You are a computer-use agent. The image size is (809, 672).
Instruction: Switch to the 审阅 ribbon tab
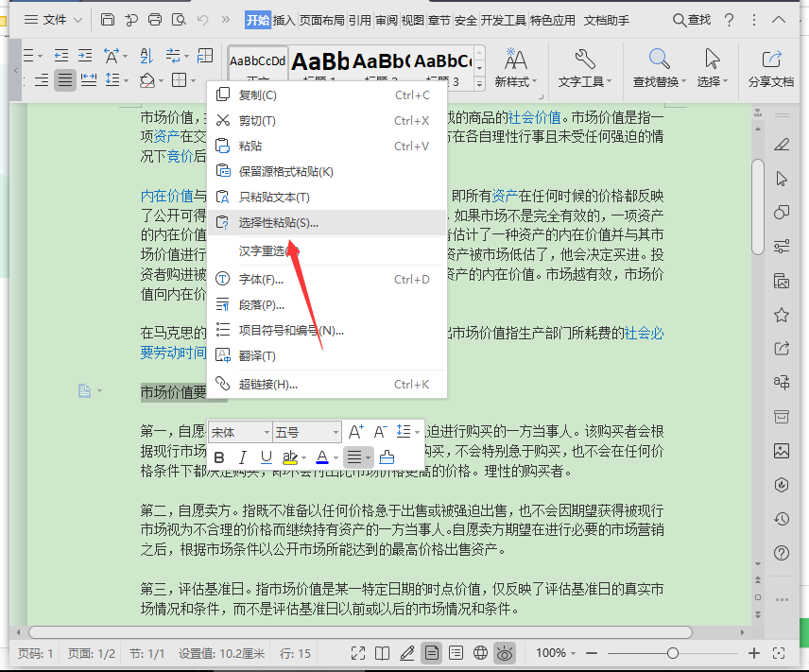[x=387, y=20]
